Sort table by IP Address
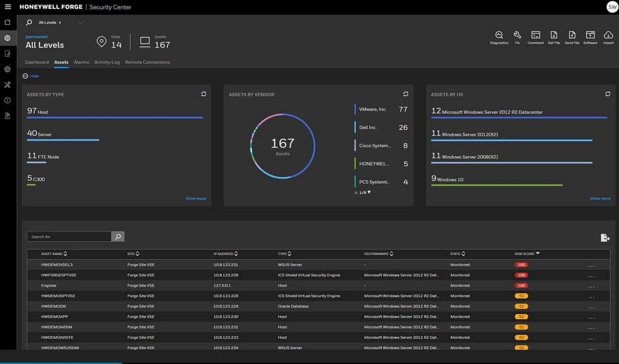 pyautogui.click(x=226, y=254)
